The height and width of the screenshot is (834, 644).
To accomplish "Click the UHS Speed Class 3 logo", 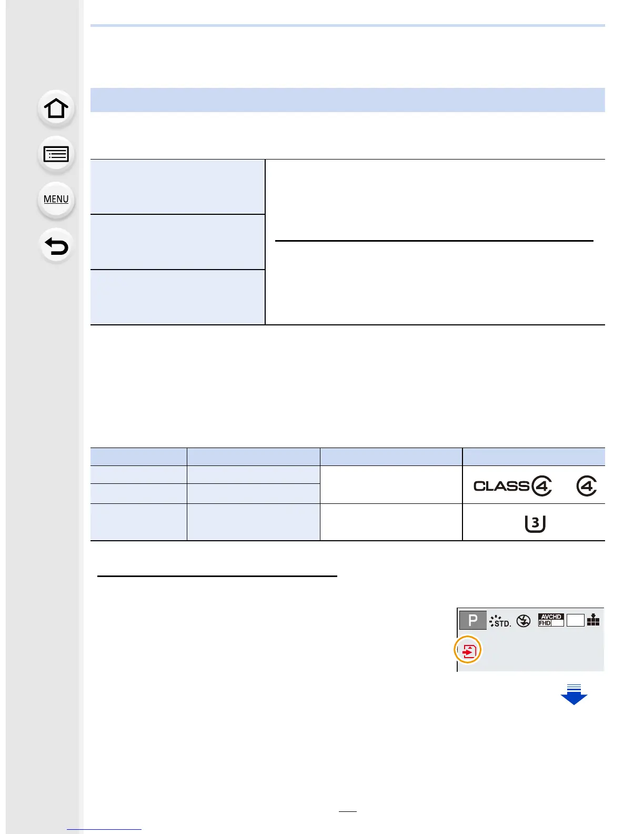I will 535,523.
